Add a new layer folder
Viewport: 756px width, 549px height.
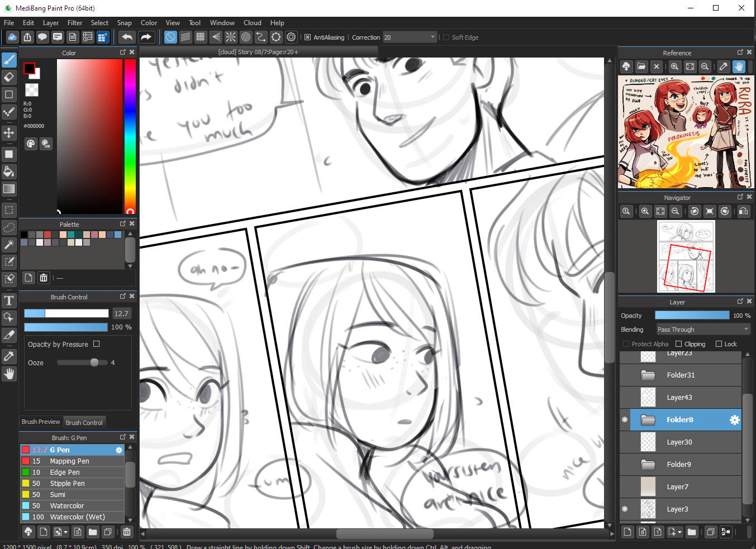point(692,532)
